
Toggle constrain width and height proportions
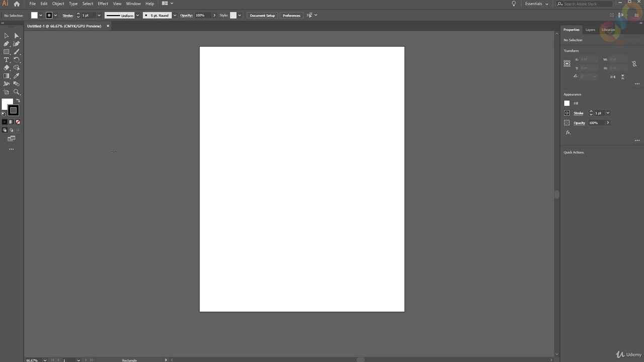pyautogui.click(x=634, y=64)
